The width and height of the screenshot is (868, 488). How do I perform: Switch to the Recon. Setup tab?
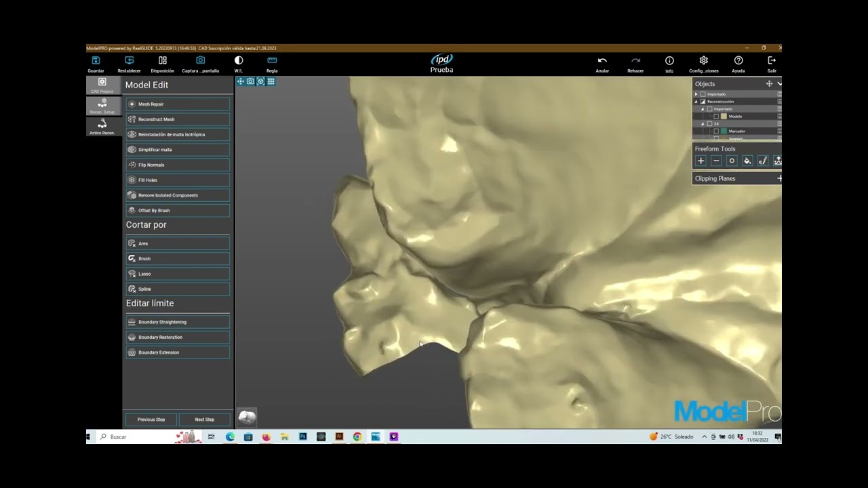pyautogui.click(x=102, y=106)
